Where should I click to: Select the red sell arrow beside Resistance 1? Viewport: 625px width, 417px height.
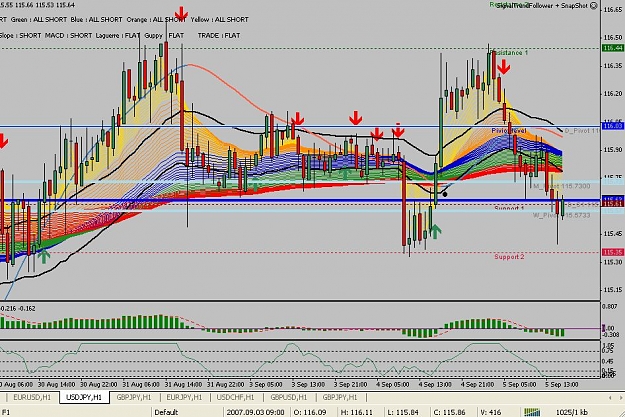[x=504, y=67]
